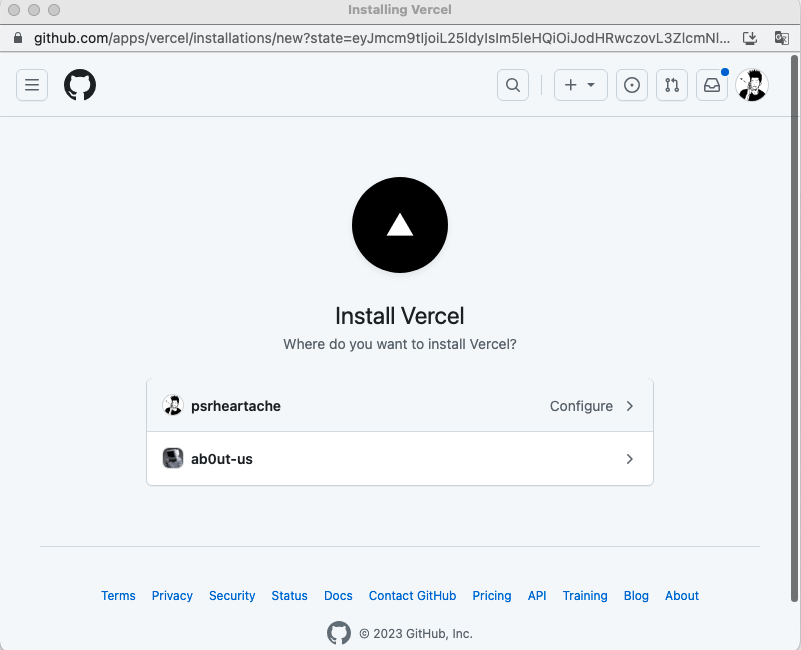801x650 pixels.
Task: Click the translate page icon in address bar
Action: (x=782, y=38)
